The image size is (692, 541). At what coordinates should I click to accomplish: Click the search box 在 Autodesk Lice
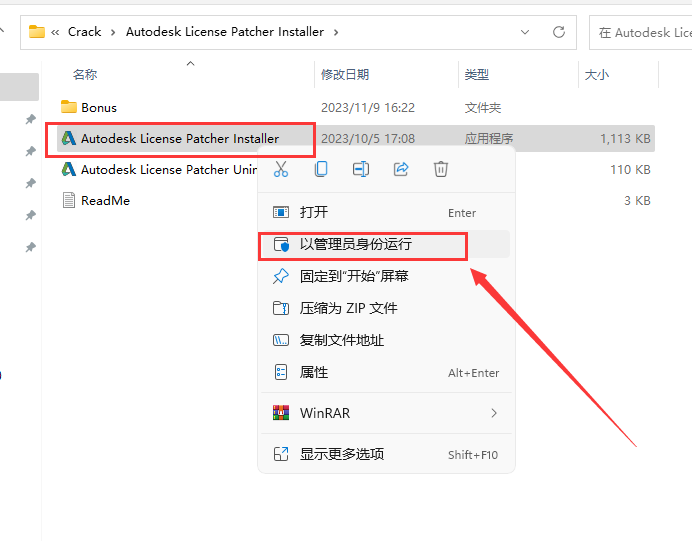(641, 32)
